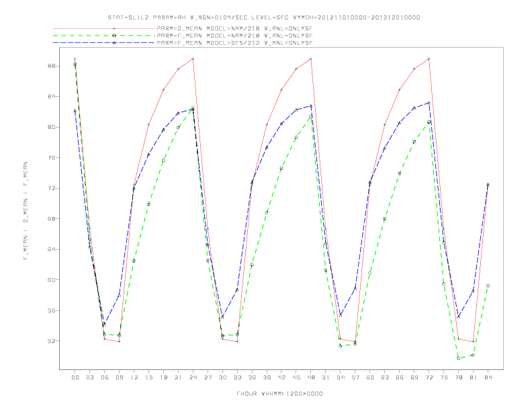
Task: Click x-axis tick label 42
Action: tap(281, 377)
